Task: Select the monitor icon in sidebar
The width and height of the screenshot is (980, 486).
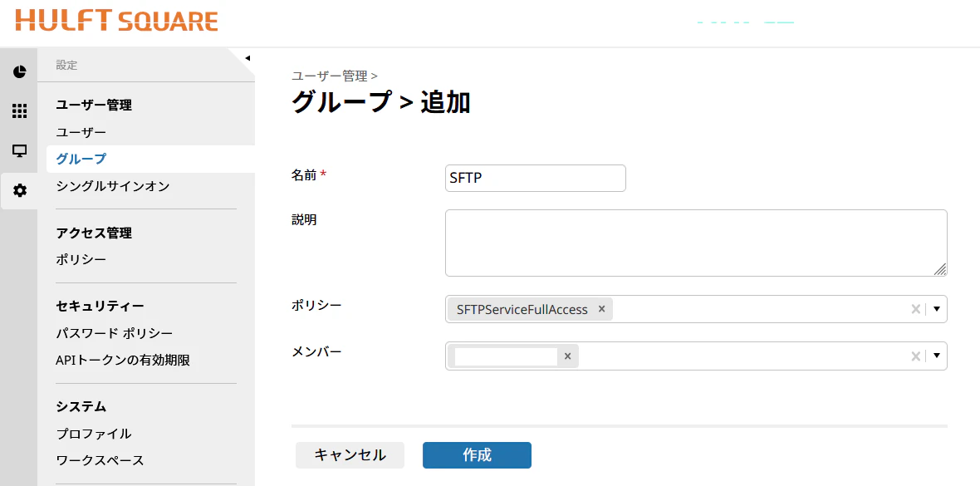Action: (x=19, y=150)
